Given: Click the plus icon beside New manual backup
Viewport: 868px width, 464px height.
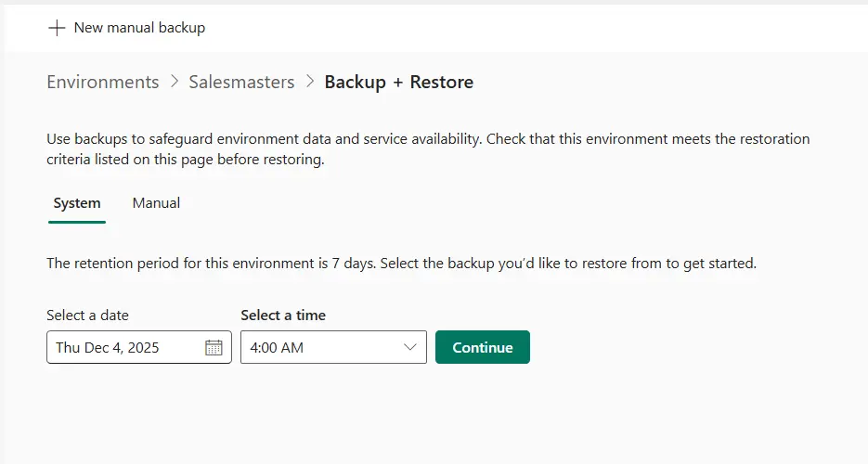Looking at the screenshot, I should pyautogui.click(x=57, y=28).
